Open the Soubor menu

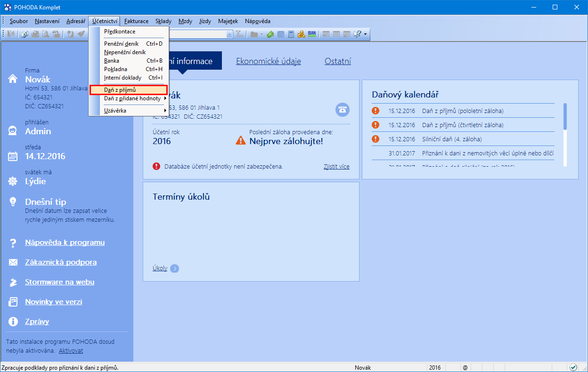pos(19,21)
